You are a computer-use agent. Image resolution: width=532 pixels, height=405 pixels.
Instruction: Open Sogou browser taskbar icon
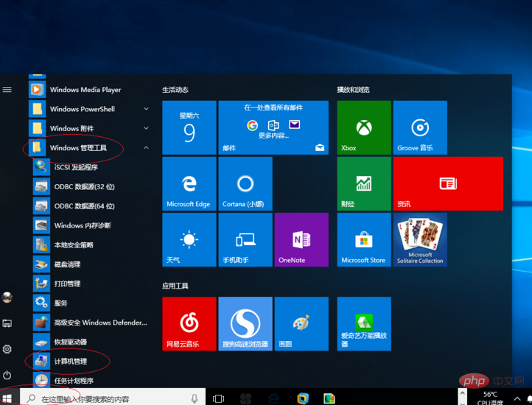(245, 398)
